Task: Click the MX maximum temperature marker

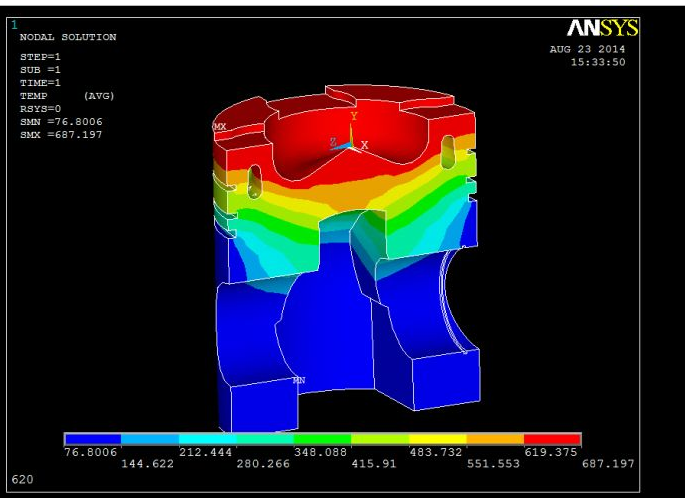Action: [x=220, y=127]
